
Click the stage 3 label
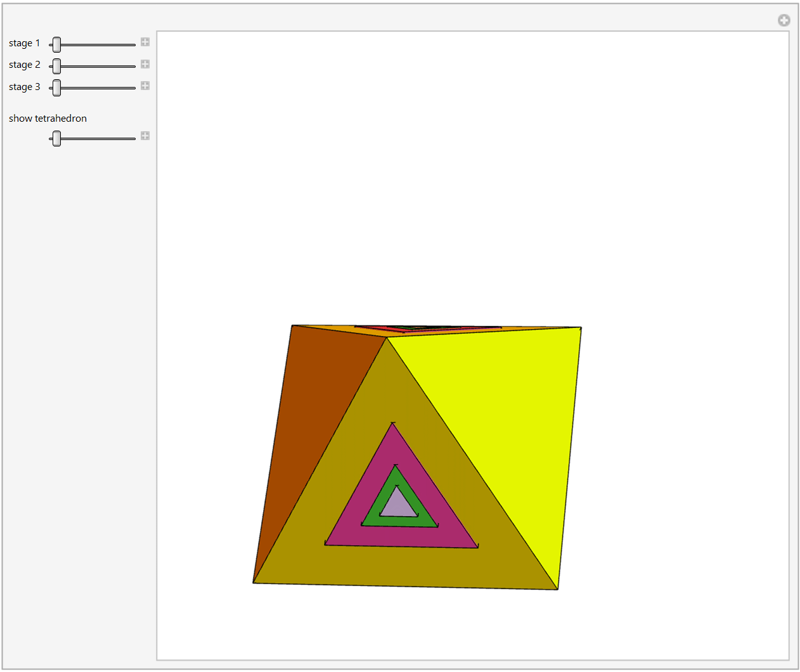point(24,87)
